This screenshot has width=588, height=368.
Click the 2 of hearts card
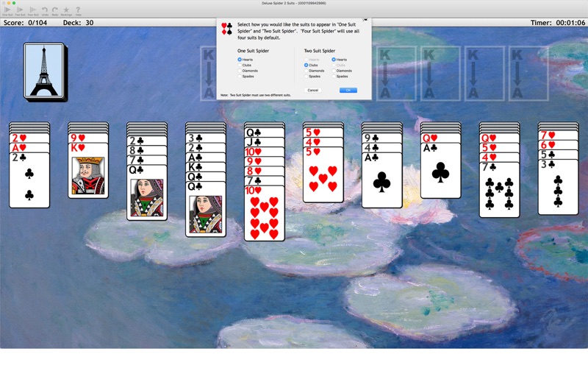coord(29,138)
